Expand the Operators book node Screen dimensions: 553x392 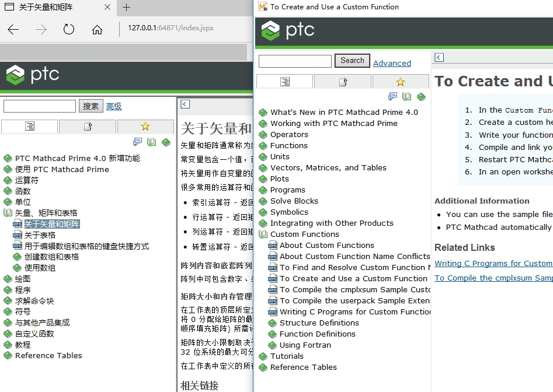263,135
